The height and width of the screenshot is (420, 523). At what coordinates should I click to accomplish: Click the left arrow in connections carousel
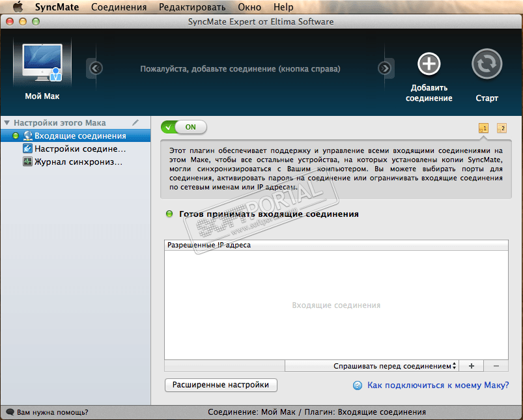pyautogui.click(x=96, y=68)
